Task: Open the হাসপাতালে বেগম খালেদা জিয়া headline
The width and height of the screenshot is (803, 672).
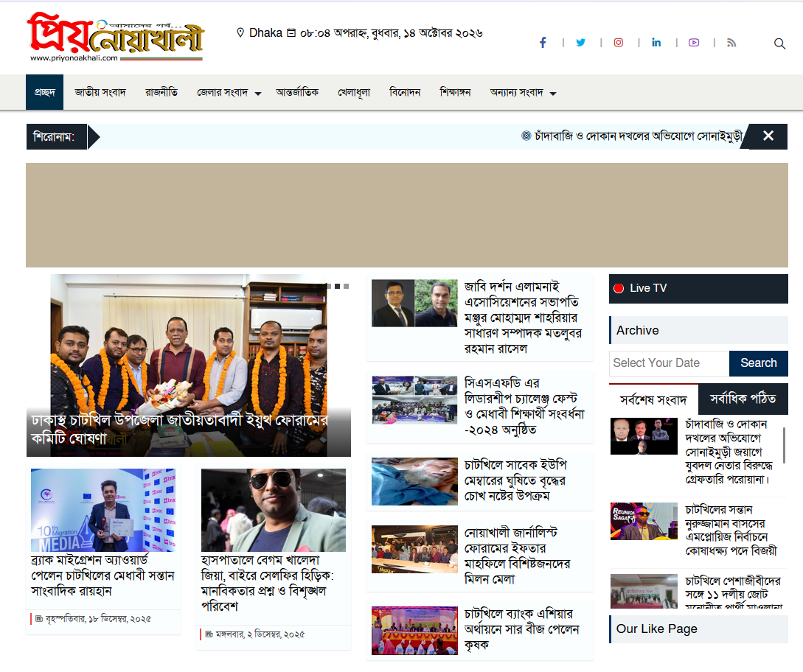Action: tap(268, 584)
